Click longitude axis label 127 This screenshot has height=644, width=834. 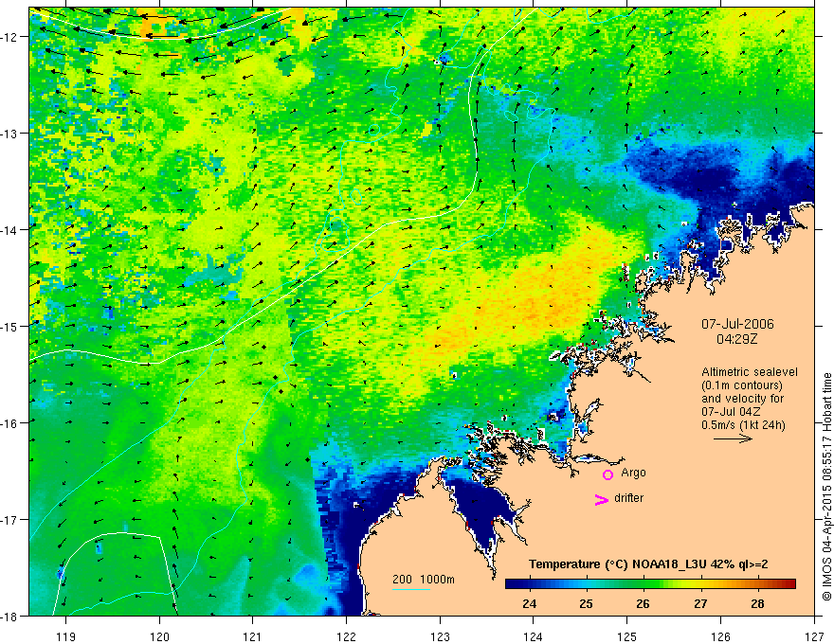pos(814,636)
